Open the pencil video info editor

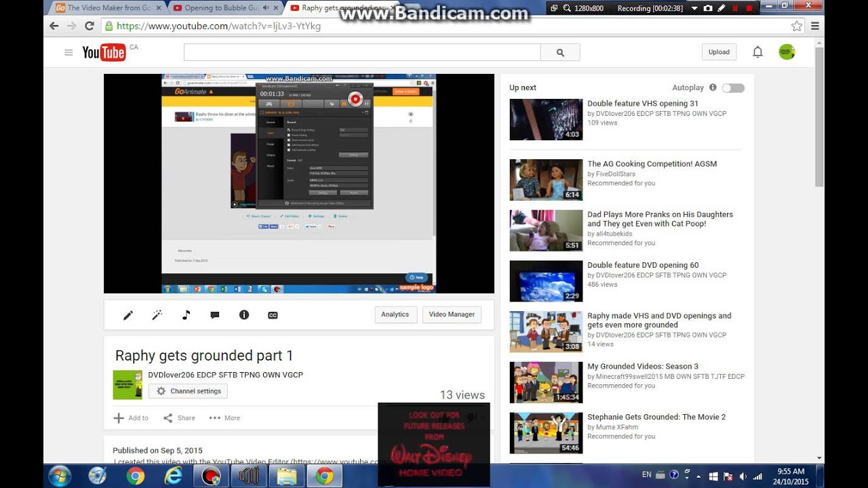(127, 315)
